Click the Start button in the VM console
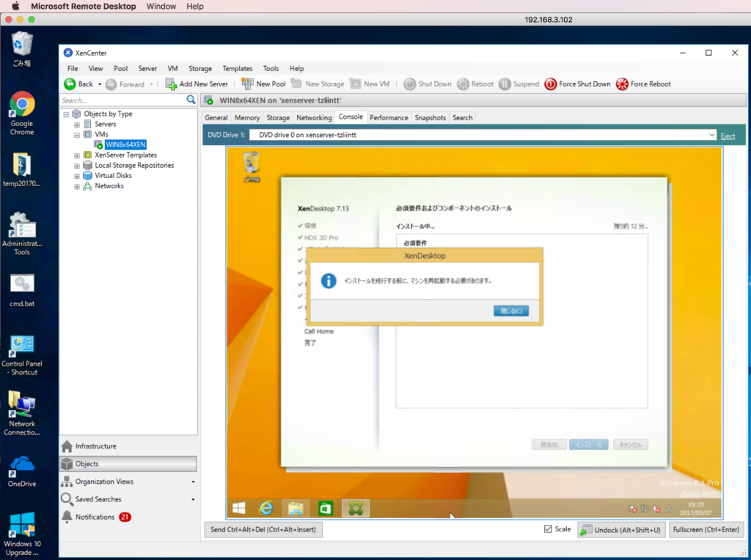The height and width of the screenshot is (560, 751). 239,508
